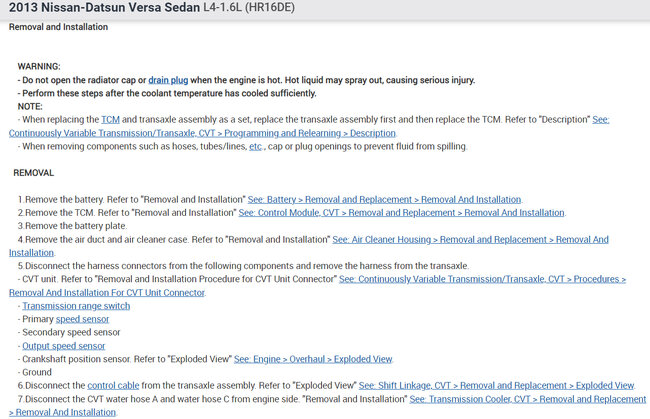Click the bold "Removal and Installation" page heading
650x419 pixels.
58,27
